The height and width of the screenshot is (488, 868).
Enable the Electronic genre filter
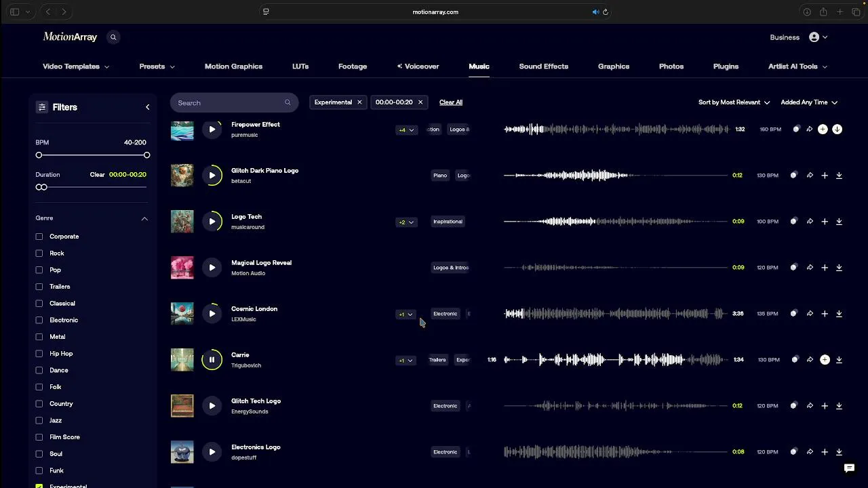point(39,320)
